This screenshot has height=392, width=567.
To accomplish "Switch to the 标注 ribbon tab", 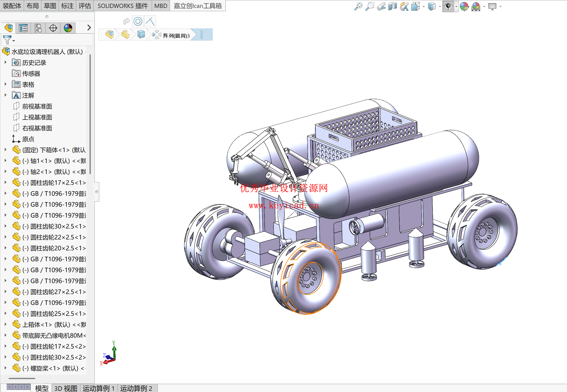I will (x=67, y=6).
